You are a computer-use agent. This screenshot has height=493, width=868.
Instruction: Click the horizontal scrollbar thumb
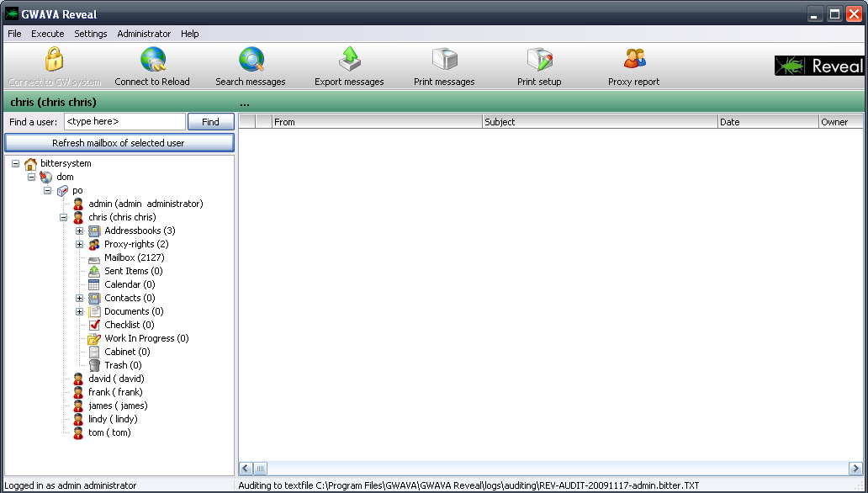tap(260, 469)
